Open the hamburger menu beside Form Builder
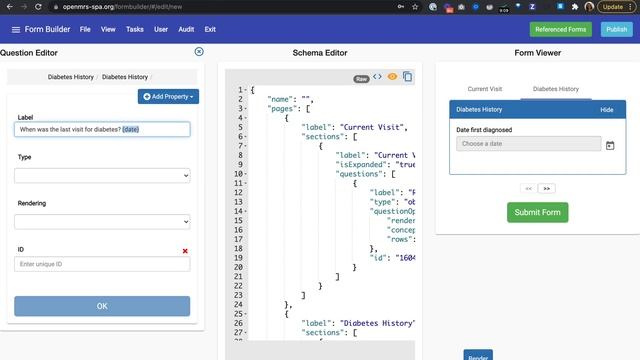This screenshot has height=360, width=640. 16,29
